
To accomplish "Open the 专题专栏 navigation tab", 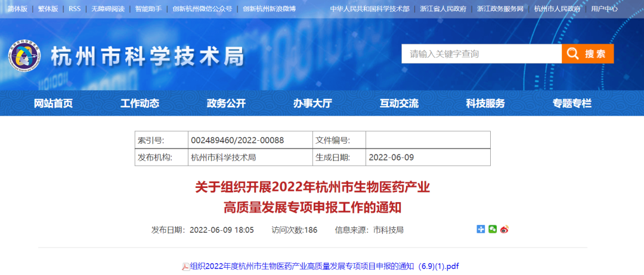I will 572,103.
